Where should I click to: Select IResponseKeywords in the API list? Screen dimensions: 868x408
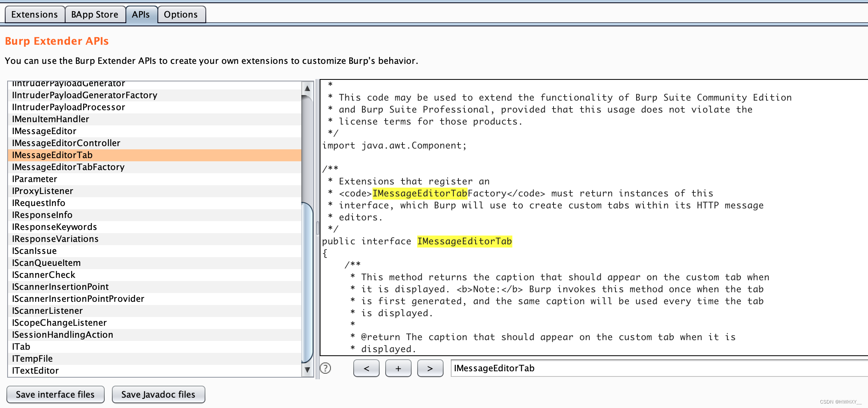click(x=154, y=227)
